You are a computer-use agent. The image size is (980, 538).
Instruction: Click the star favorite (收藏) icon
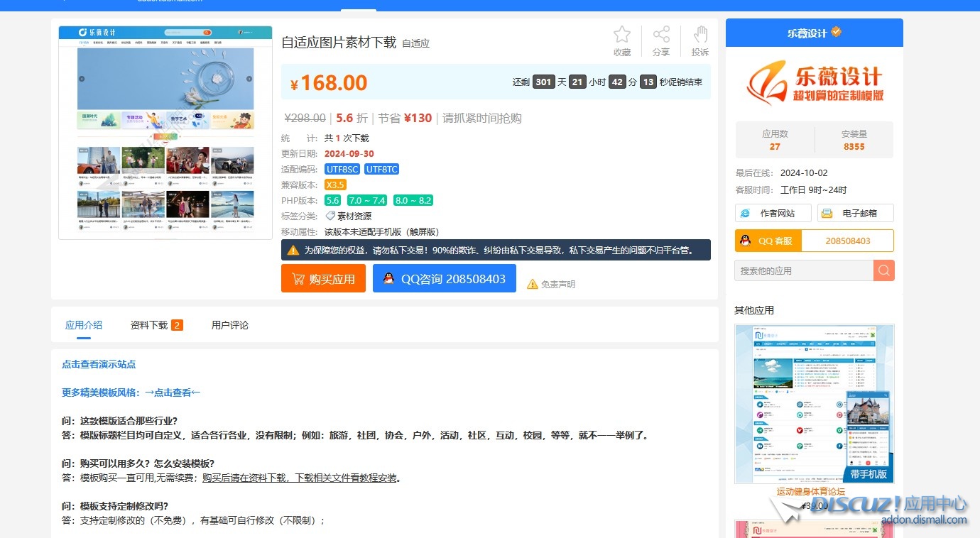coord(621,35)
